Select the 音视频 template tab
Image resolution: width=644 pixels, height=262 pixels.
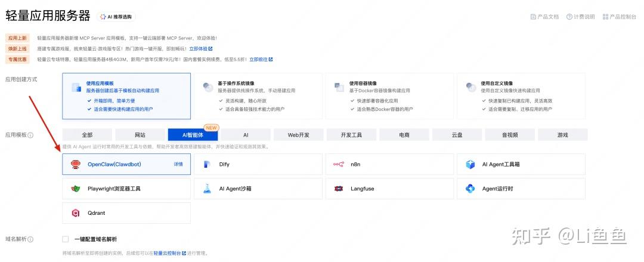[510, 135]
